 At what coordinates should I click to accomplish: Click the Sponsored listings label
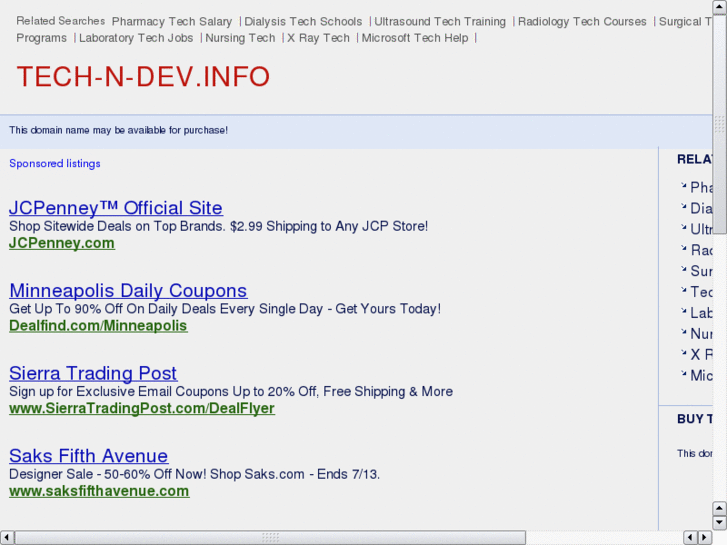pyautogui.click(x=55, y=164)
